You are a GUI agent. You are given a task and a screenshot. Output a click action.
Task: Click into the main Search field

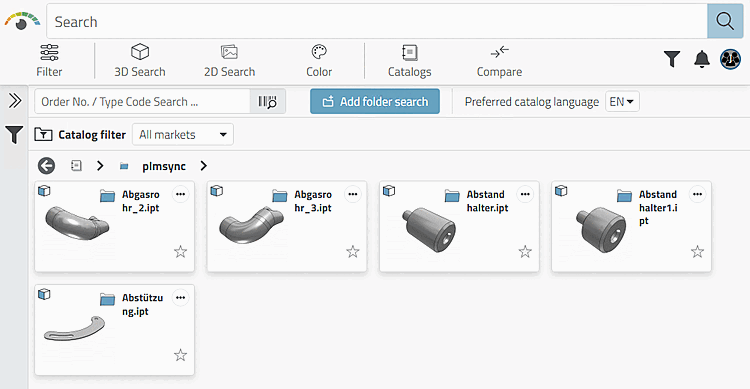pyautogui.click(x=377, y=21)
